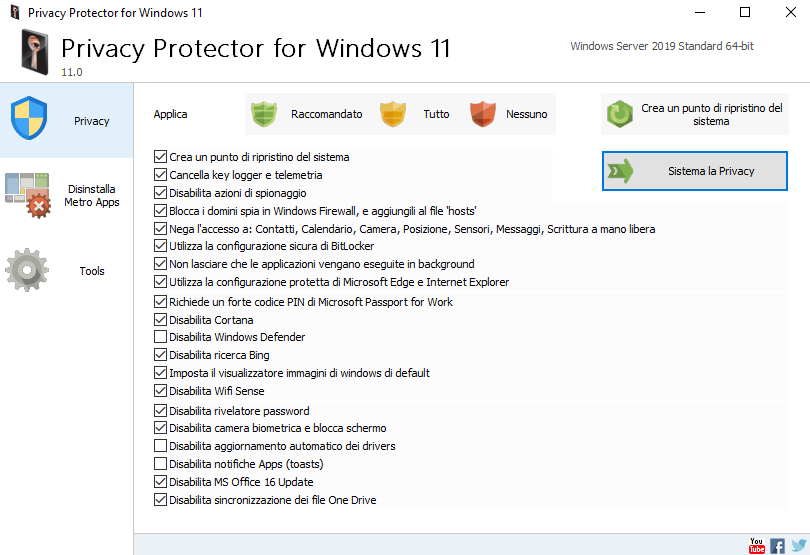Enable Disabilita aggiornamento automatico dei drivers

(160, 445)
